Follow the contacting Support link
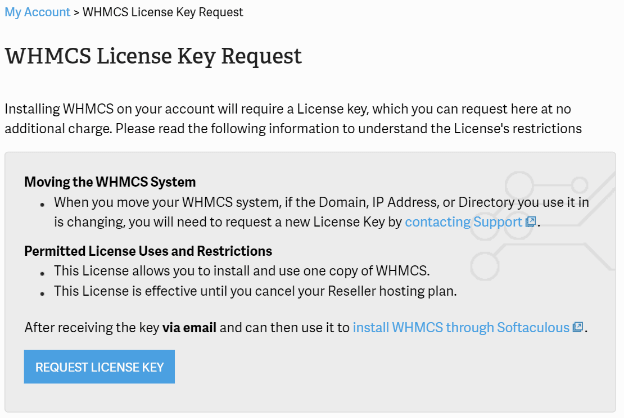This screenshot has height=418, width=624. (x=464, y=221)
